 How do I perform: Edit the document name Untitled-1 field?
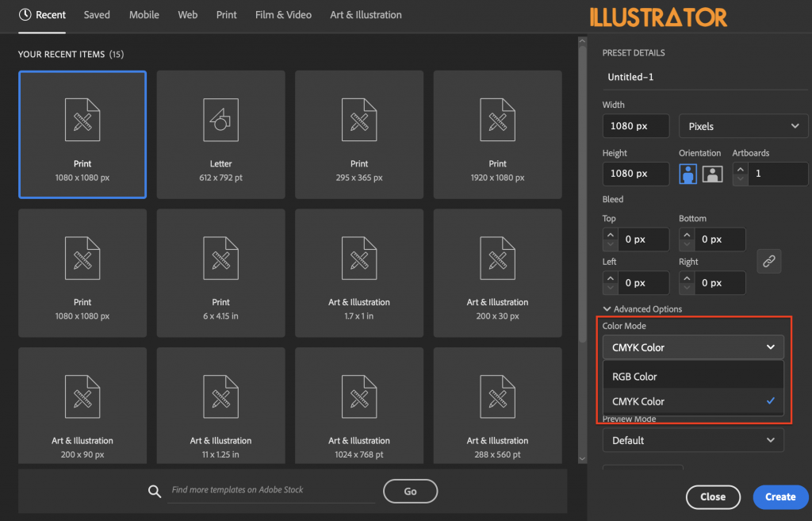pos(705,77)
